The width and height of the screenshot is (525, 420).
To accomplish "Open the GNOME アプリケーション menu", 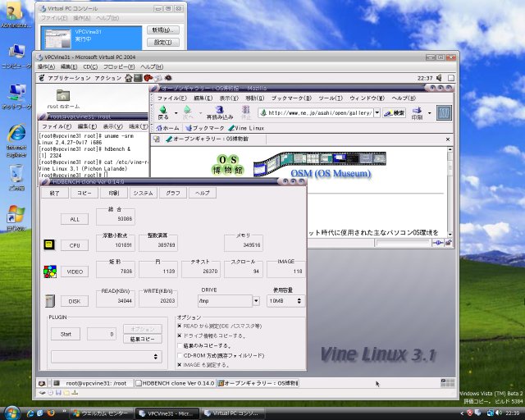I will pyautogui.click(x=69, y=78).
